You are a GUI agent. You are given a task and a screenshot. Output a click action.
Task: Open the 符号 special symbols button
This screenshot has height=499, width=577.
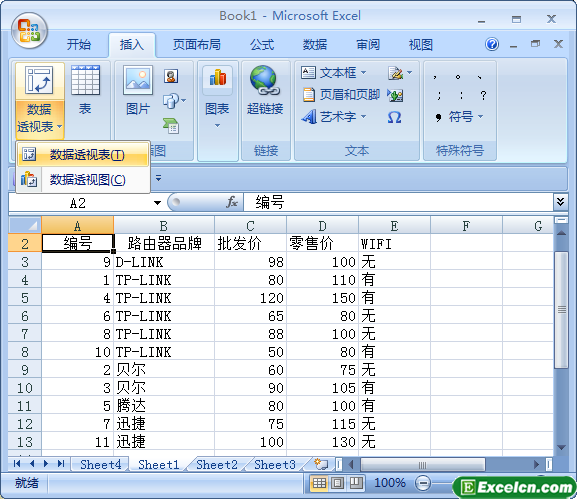click(x=459, y=117)
